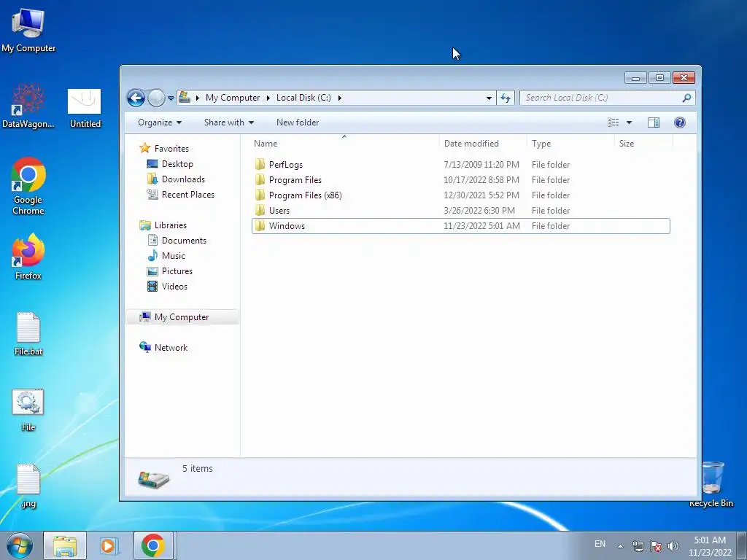Sort by Name column header
Screen dimensions: 747x560
tap(344, 144)
